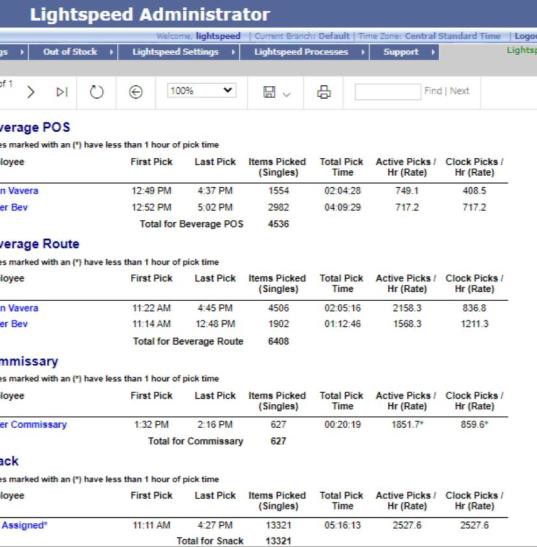This screenshot has width=537, height=547.
Task: Select the 12:48 PM last pick time
Action: tap(215, 324)
